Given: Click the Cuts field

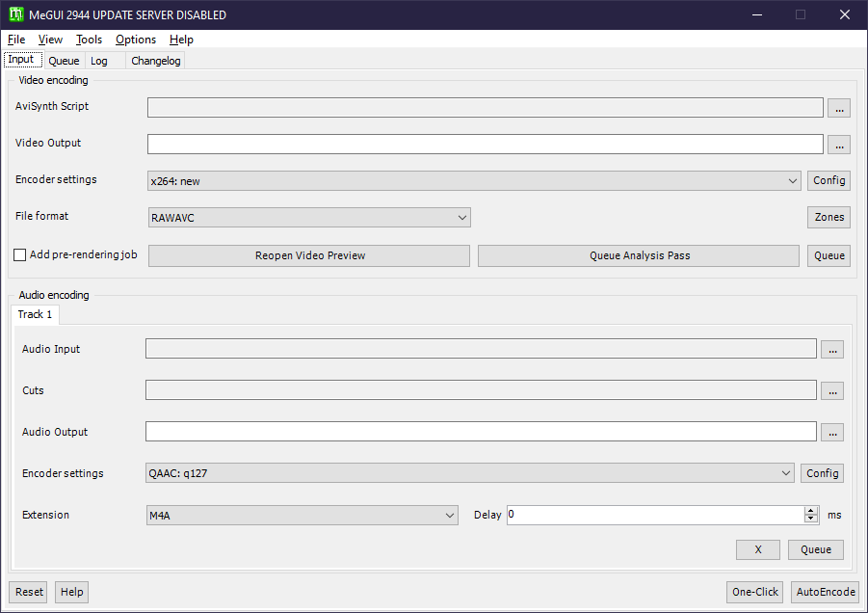Looking at the screenshot, I should point(481,389).
